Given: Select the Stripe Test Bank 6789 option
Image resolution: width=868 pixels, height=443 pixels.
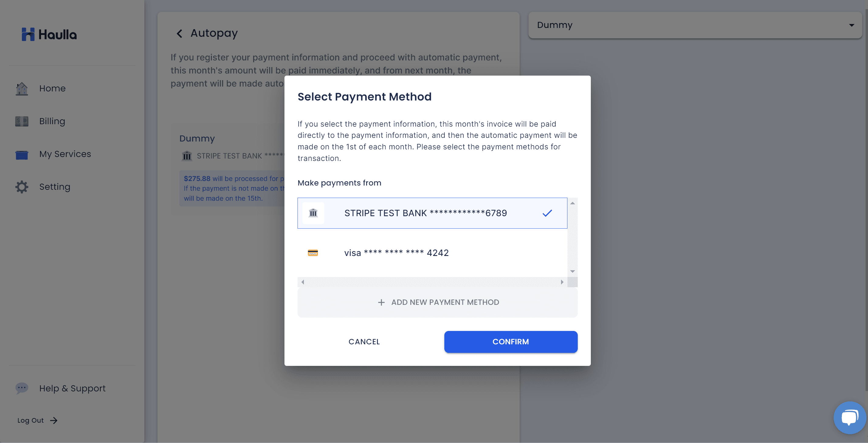Looking at the screenshot, I should point(425,213).
